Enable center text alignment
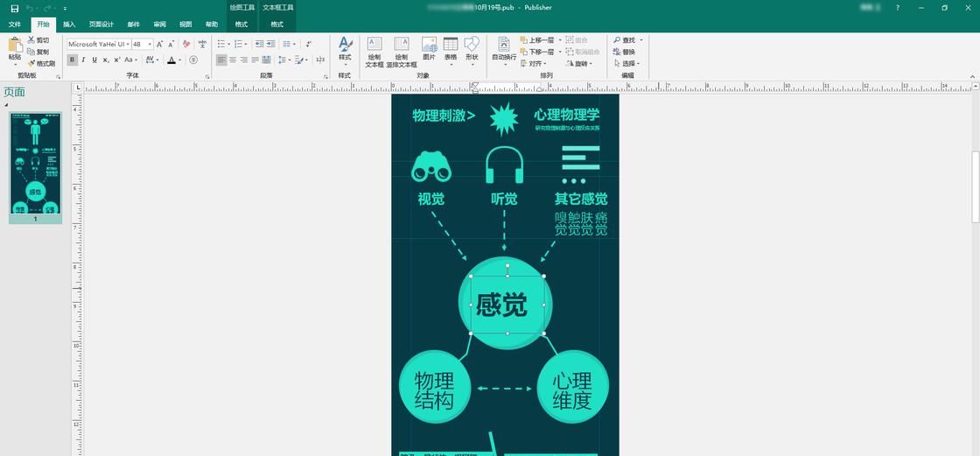The height and width of the screenshot is (456, 980). point(233,60)
